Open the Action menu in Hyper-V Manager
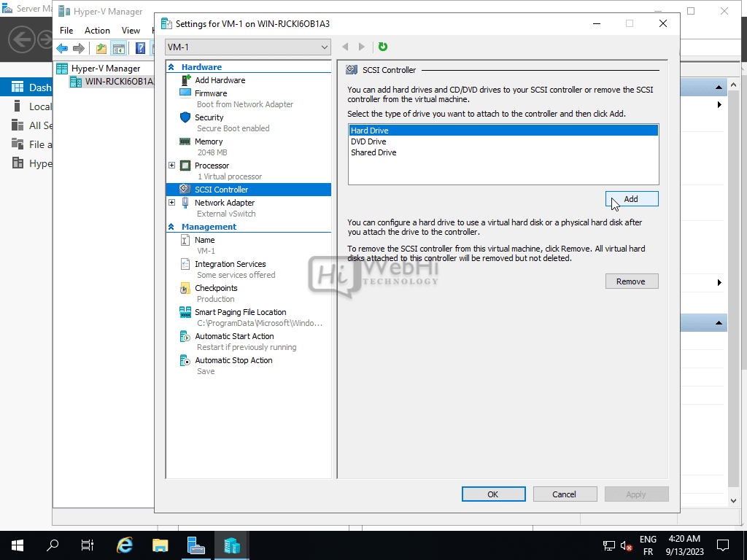The height and width of the screenshot is (560, 747). point(97,31)
